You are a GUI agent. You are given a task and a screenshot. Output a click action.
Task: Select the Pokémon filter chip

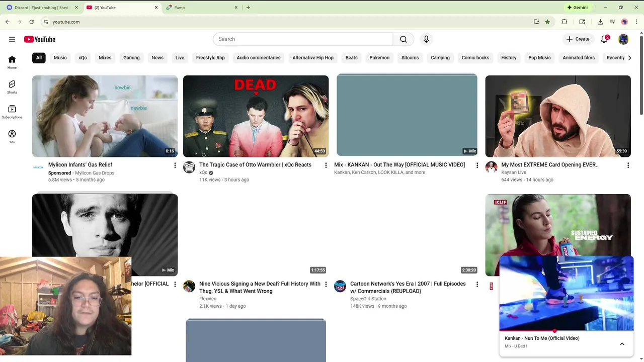tap(379, 58)
